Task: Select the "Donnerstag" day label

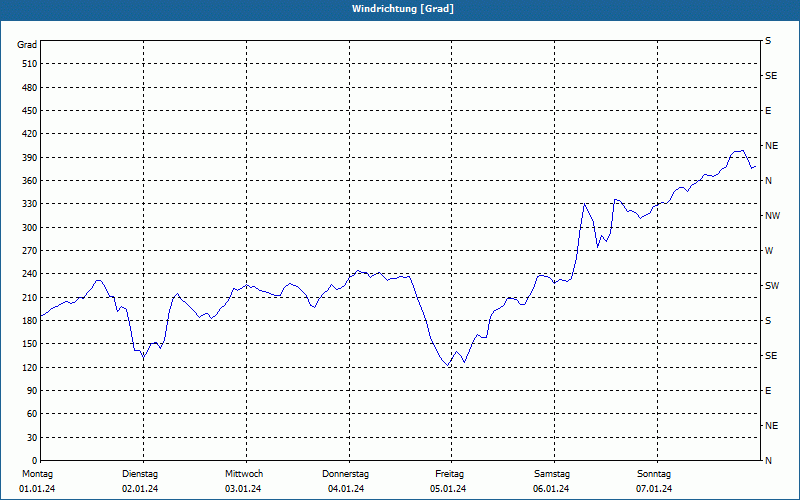Action: click(x=345, y=474)
